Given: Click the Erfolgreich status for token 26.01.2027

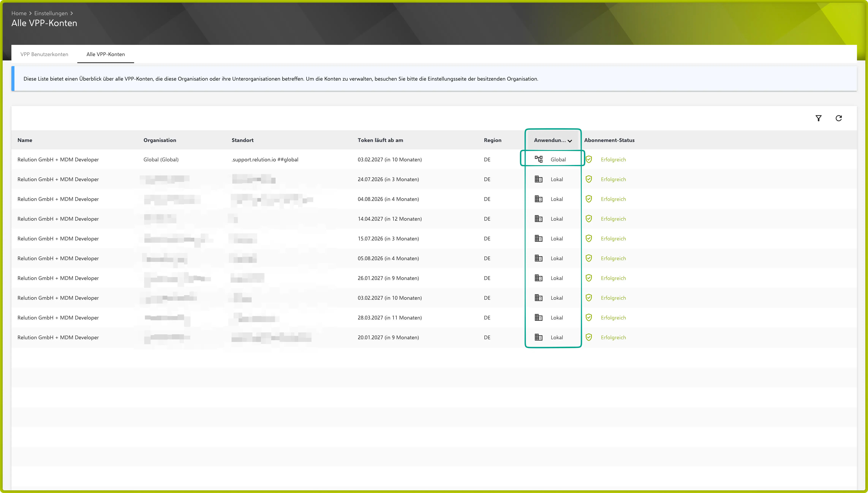Looking at the screenshot, I should tap(613, 278).
